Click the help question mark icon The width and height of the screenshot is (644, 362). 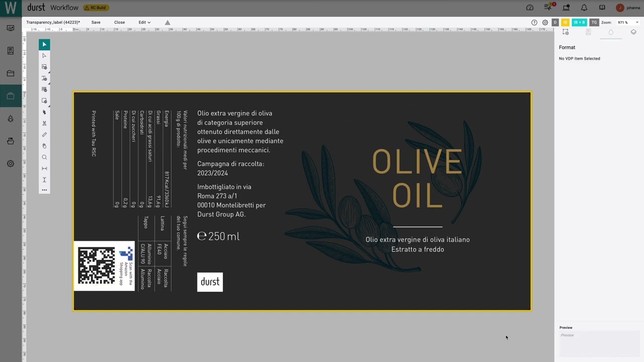pyautogui.click(x=534, y=23)
